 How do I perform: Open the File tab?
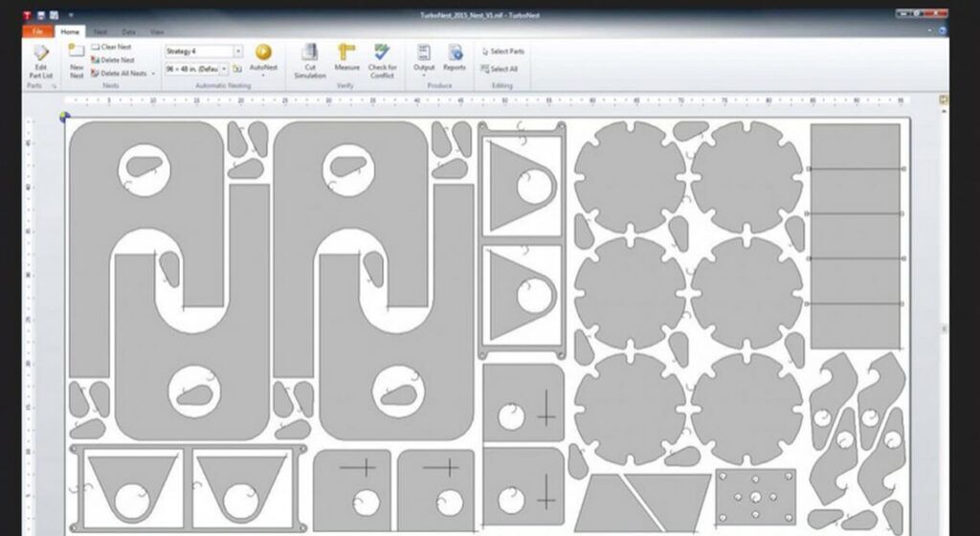click(x=38, y=32)
